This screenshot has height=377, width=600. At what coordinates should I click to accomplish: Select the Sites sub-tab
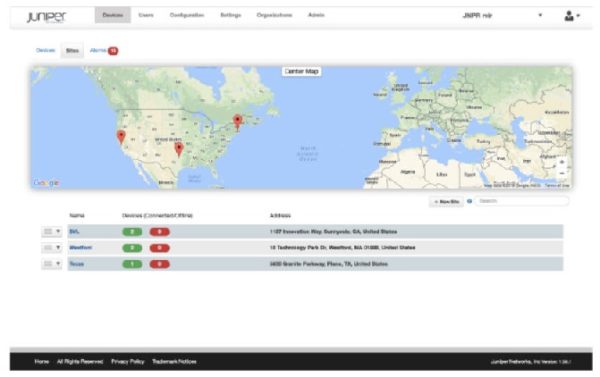(x=72, y=51)
